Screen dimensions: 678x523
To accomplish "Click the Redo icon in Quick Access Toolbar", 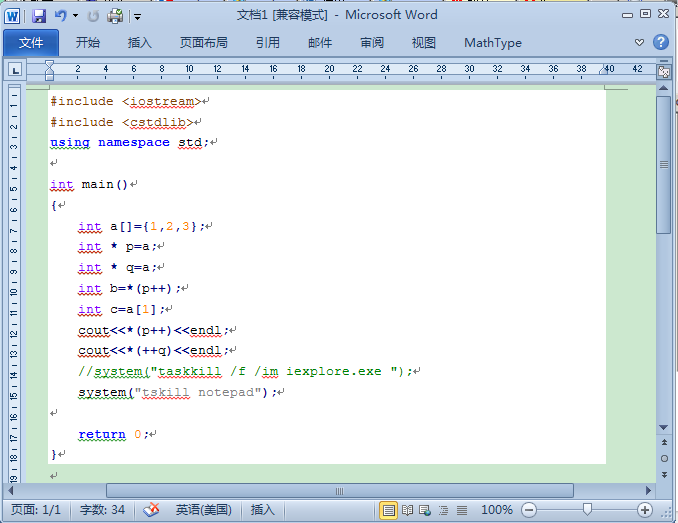I will (x=93, y=16).
